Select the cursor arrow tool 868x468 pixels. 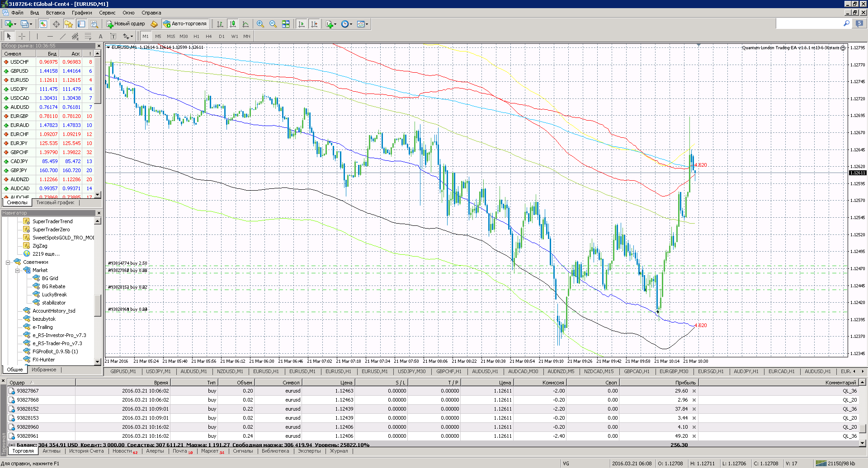[x=9, y=36]
